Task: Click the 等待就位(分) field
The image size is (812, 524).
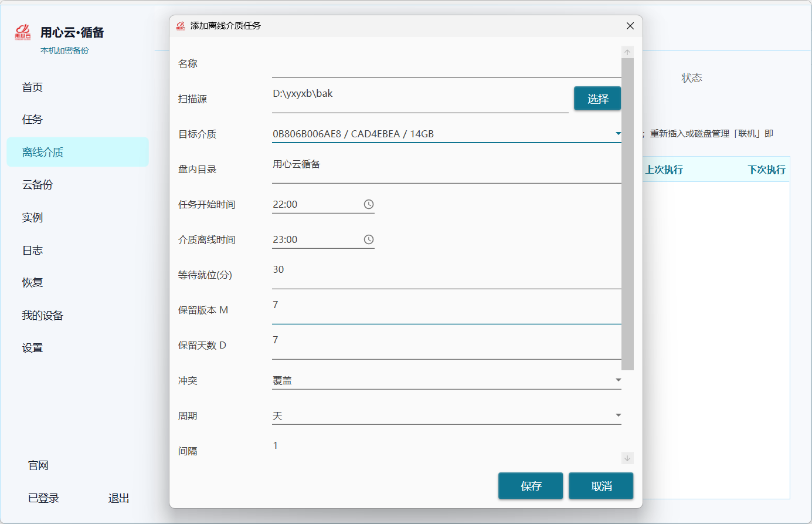Action: (447, 275)
